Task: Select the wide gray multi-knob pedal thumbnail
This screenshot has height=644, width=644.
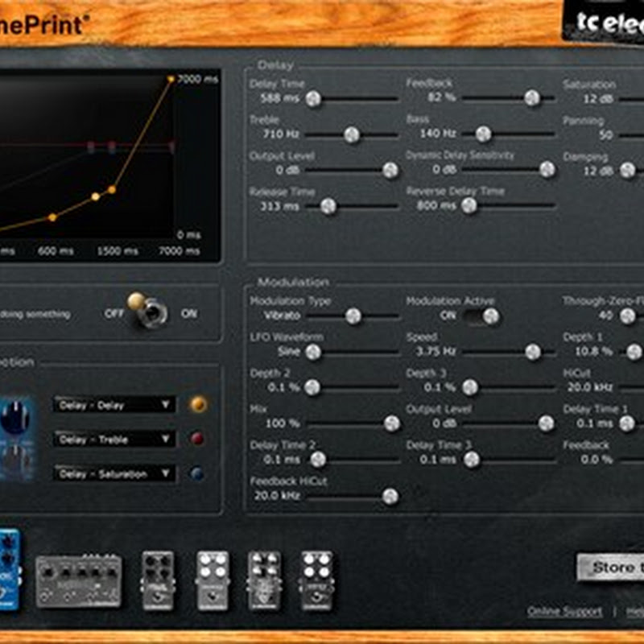Action: (78, 580)
